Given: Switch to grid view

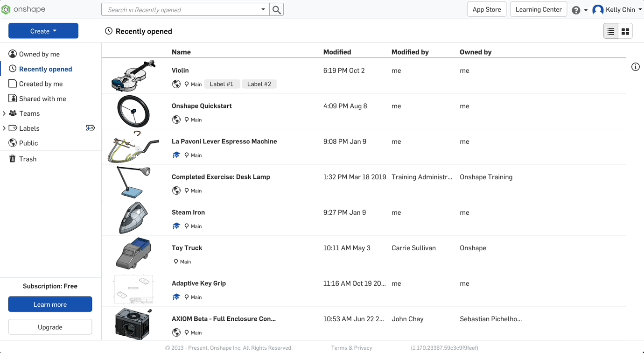Looking at the screenshot, I should [x=625, y=31].
